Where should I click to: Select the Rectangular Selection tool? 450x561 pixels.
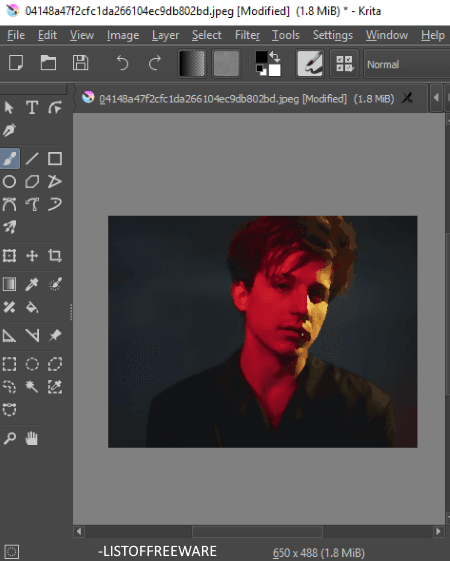pyautogui.click(x=10, y=364)
